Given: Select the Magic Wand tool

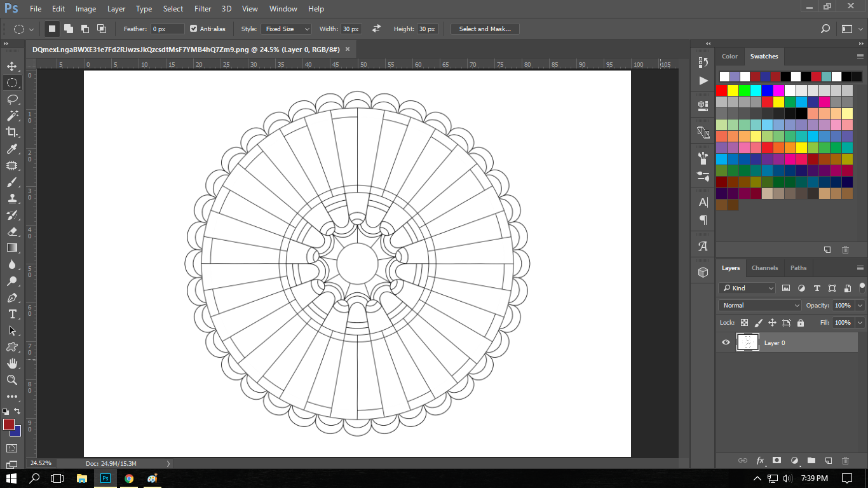Looking at the screenshot, I should coord(12,116).
